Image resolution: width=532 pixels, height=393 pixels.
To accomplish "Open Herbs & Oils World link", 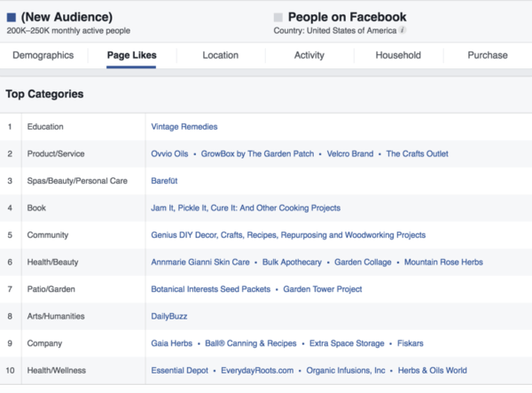I will pyautogui.click(x=433, y=371).
